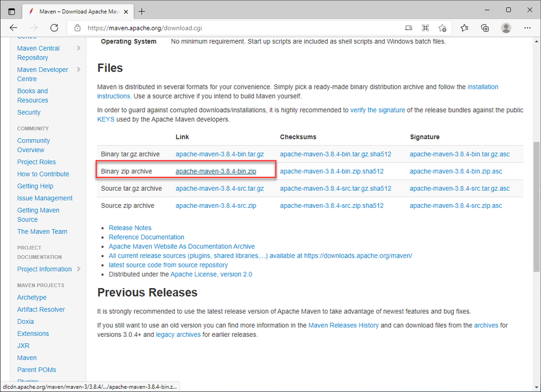Reload the page with the refresh icon
This screenshot has width=541, height=392.
pos(54,28)
